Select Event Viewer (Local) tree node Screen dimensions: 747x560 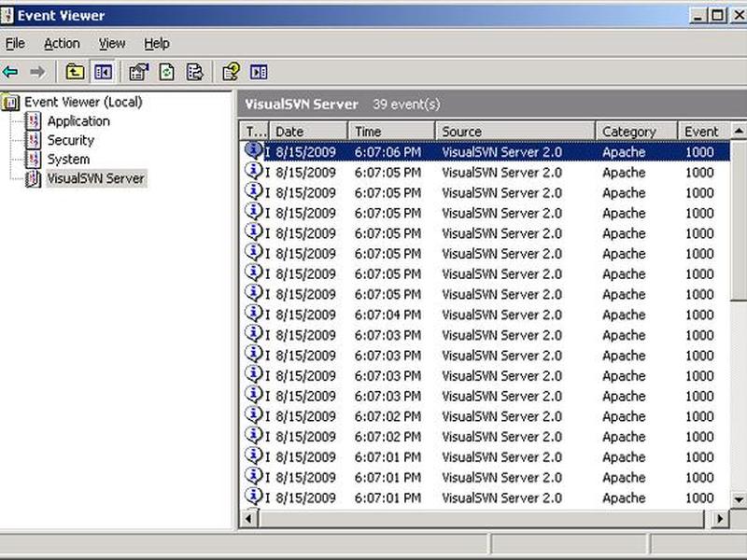[83, 102]
